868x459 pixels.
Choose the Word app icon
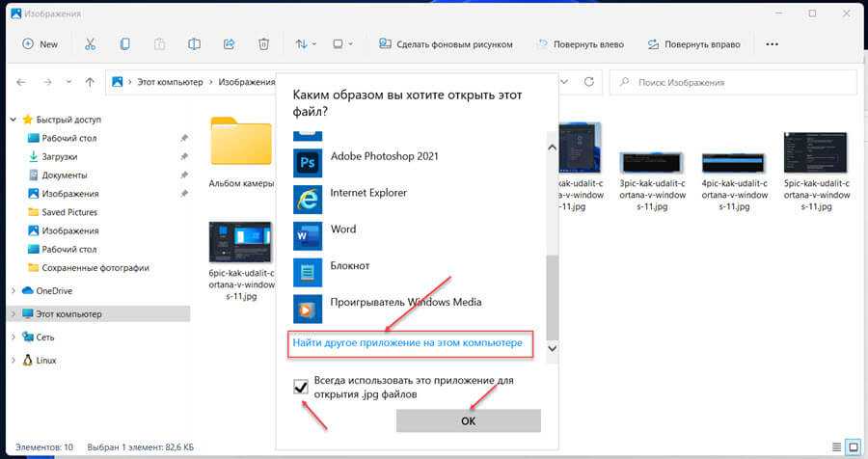[x=308, y=236]
